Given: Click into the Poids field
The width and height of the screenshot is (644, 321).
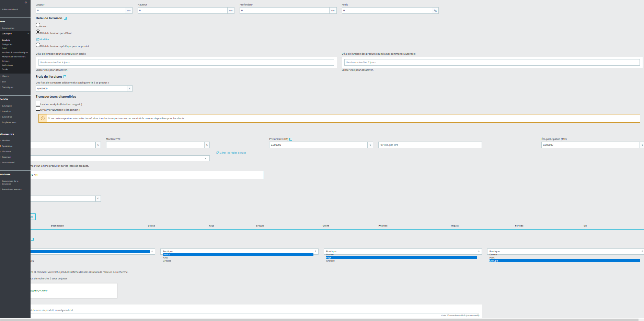Looking at the screenshot, I should point(387,11).
